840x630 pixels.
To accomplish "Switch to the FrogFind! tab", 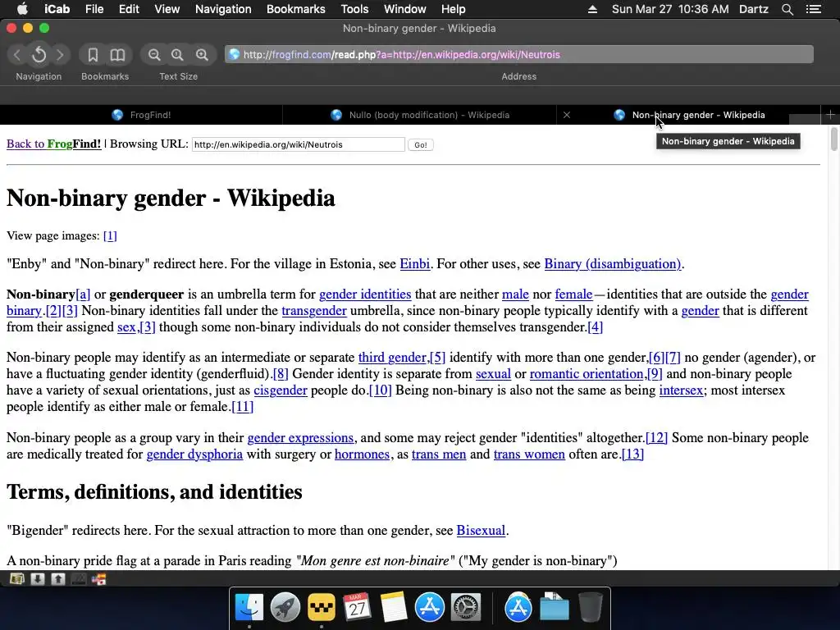I will point(141,115).
